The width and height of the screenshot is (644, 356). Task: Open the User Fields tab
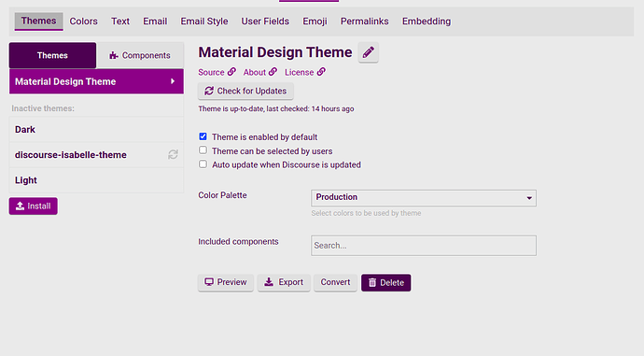click(265, 21)
